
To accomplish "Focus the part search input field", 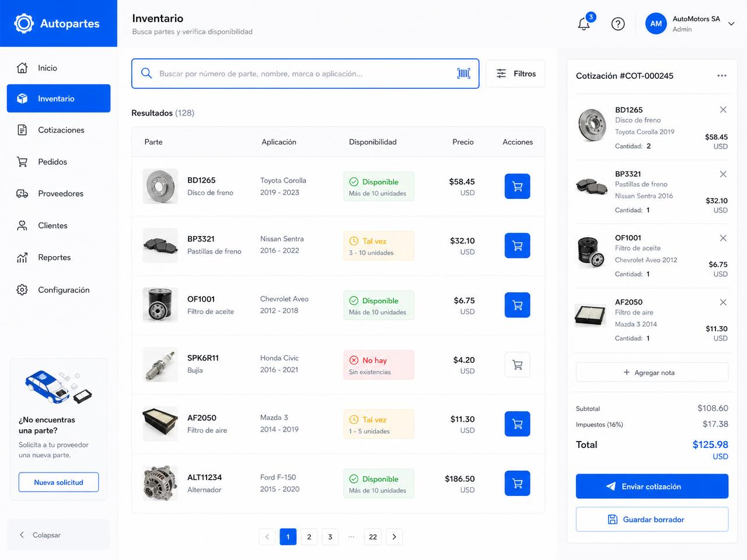I will [x=305, y=73].
